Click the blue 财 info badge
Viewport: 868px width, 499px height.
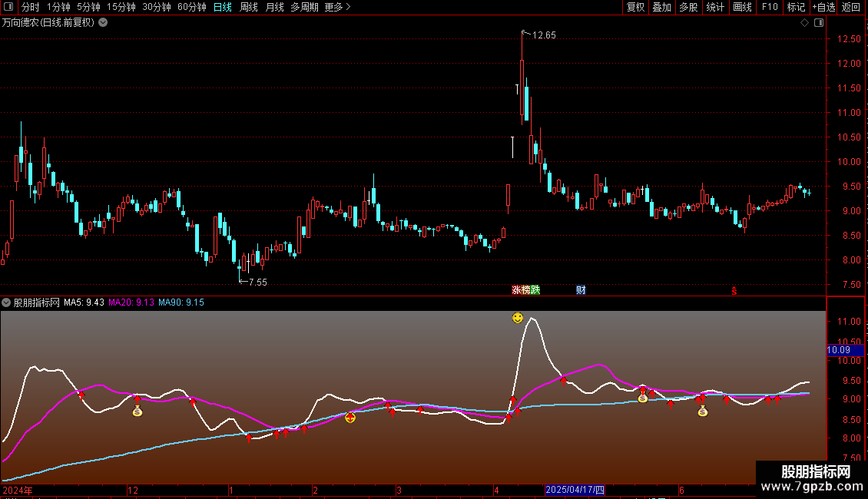(x=581, y=290)
